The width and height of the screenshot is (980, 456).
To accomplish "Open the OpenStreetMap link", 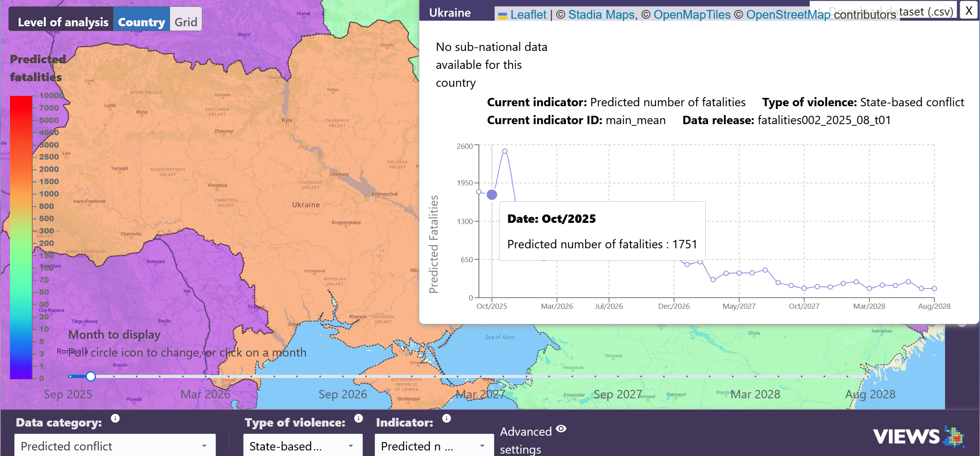I will pyautogui.click(x=788, y=15).
